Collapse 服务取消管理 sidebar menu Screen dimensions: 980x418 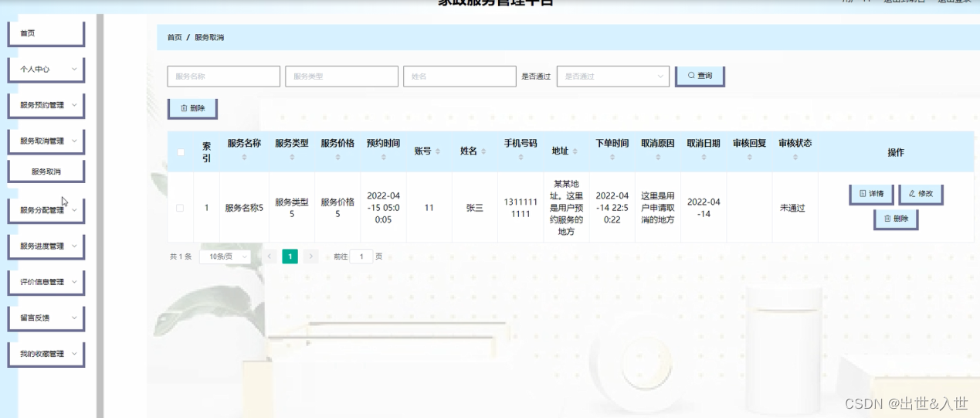[46, 141]
